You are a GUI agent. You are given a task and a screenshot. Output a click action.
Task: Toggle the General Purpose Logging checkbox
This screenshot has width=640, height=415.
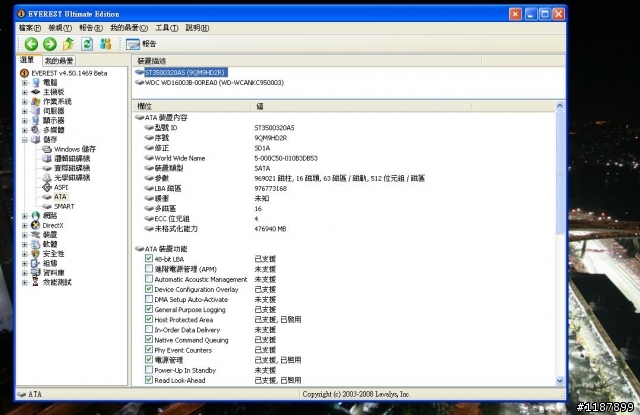[x=149, y=309]
